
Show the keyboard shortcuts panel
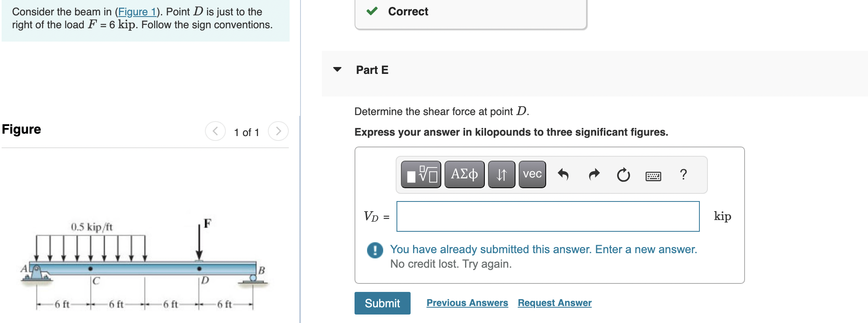tap(653, 175)
